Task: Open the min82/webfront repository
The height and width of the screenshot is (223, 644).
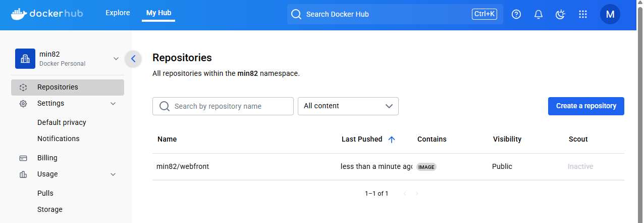Action: tap(183, 166)
